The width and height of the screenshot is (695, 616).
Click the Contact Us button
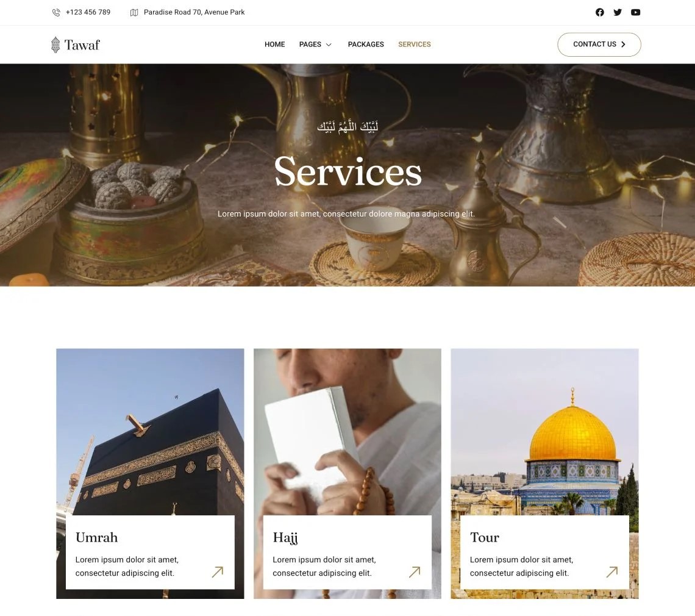[599, 45]
